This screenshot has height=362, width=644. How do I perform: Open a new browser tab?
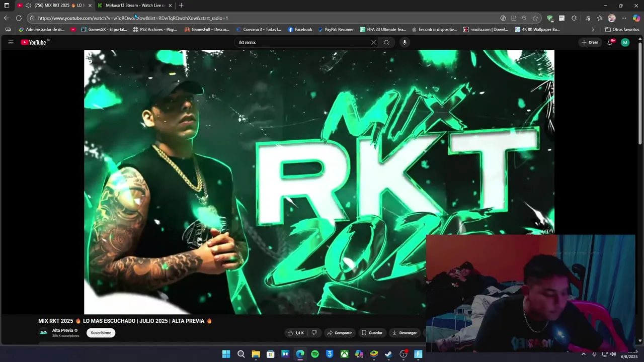coord(181,6)
